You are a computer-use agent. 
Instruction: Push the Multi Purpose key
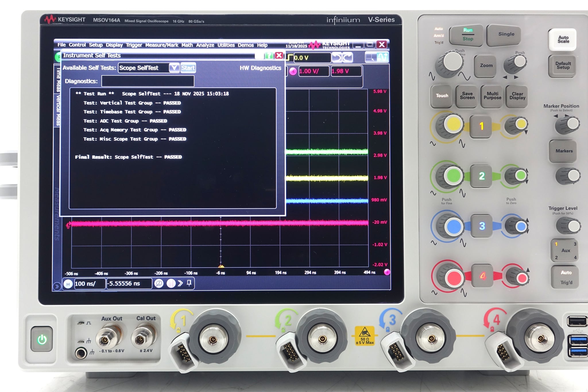point(492,96)
